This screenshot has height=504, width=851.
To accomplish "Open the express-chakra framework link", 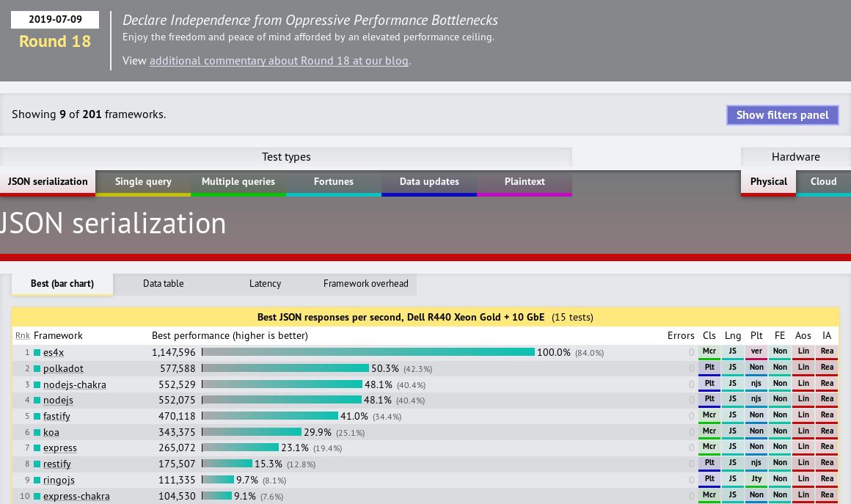I will (76, 497).
